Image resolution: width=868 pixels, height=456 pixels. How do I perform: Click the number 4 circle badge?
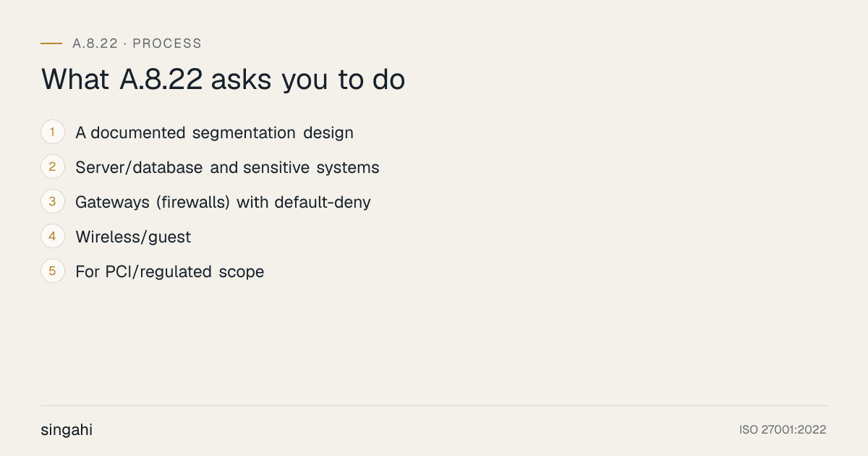(53, 237)
